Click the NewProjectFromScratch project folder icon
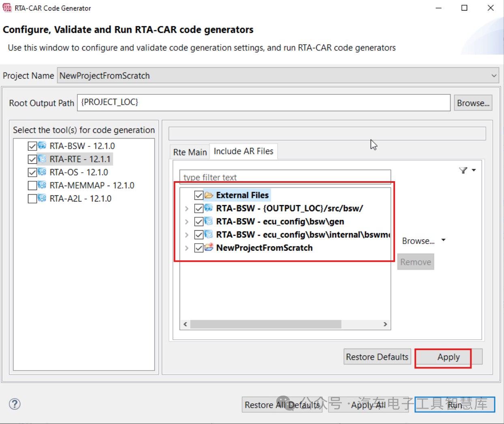 click(x=209, y=247)
